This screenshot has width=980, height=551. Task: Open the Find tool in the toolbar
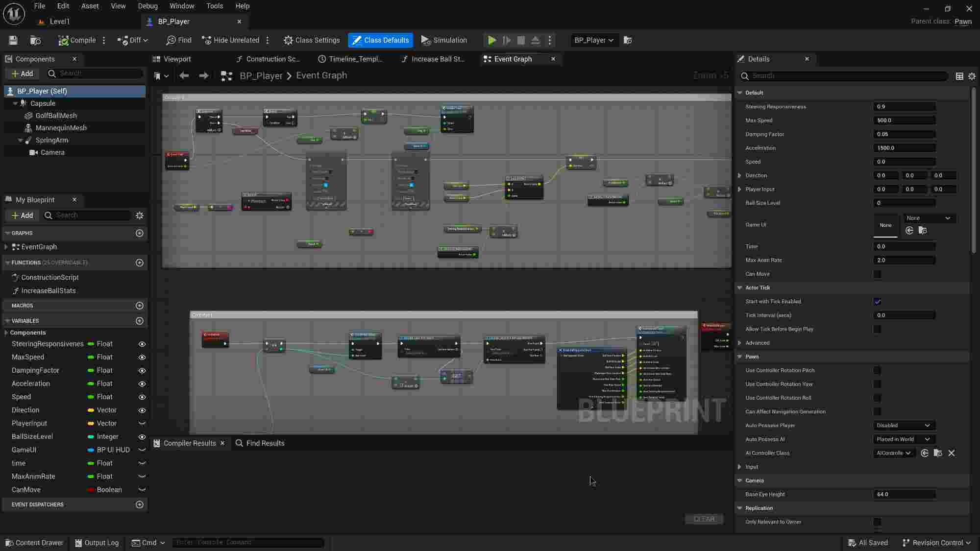coord(177,40)
